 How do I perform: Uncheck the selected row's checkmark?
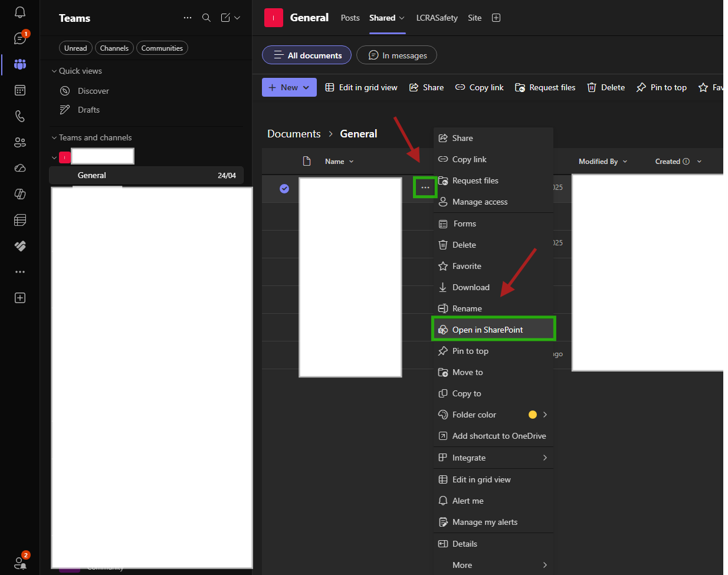pos(284,189)
